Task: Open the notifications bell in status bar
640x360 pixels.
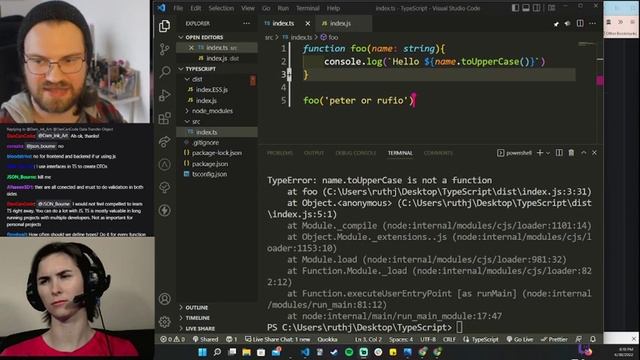Action: tap(593, 339)
